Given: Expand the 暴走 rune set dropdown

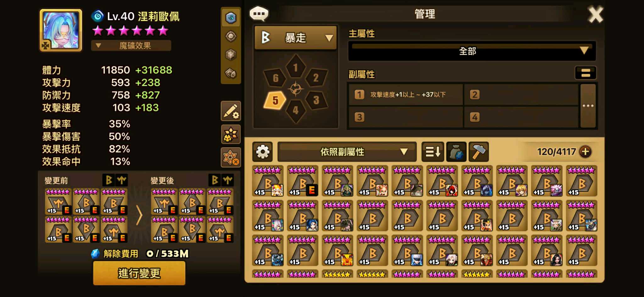Looking at the screenshot, I should 295,38.
